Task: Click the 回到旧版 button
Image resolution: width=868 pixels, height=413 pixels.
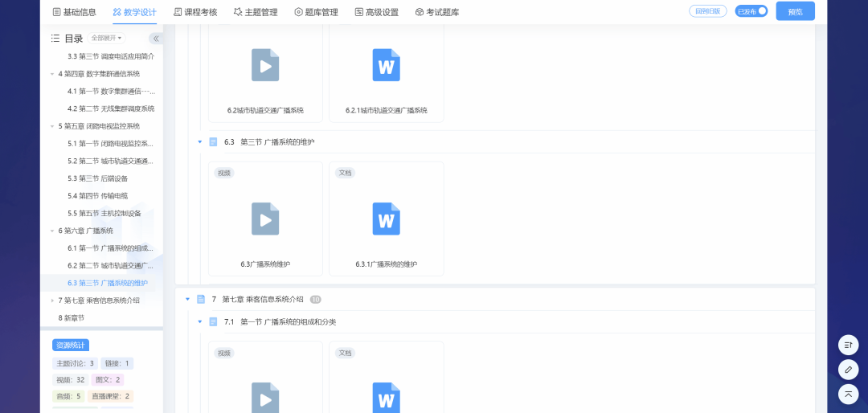Action: 708,11
